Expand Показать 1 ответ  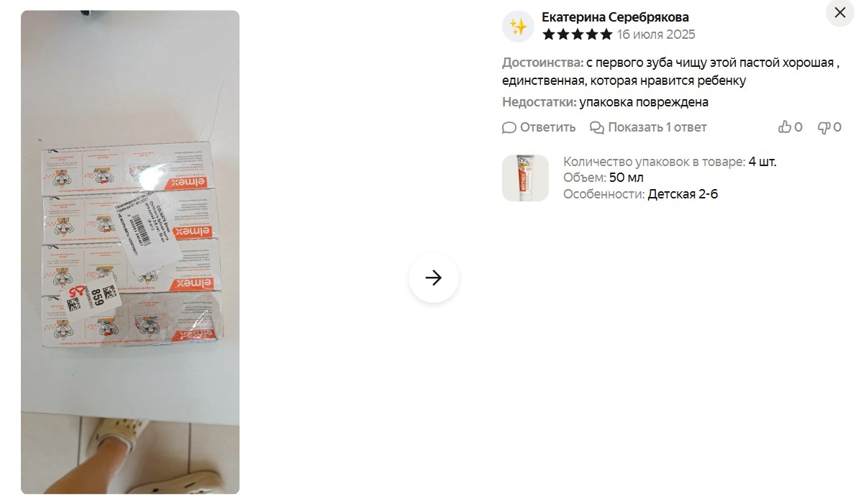coord(657,127)
